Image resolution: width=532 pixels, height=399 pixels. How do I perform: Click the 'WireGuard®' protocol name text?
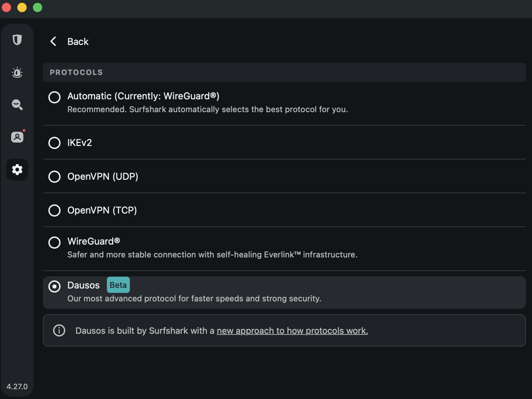(x=94, y=241)
